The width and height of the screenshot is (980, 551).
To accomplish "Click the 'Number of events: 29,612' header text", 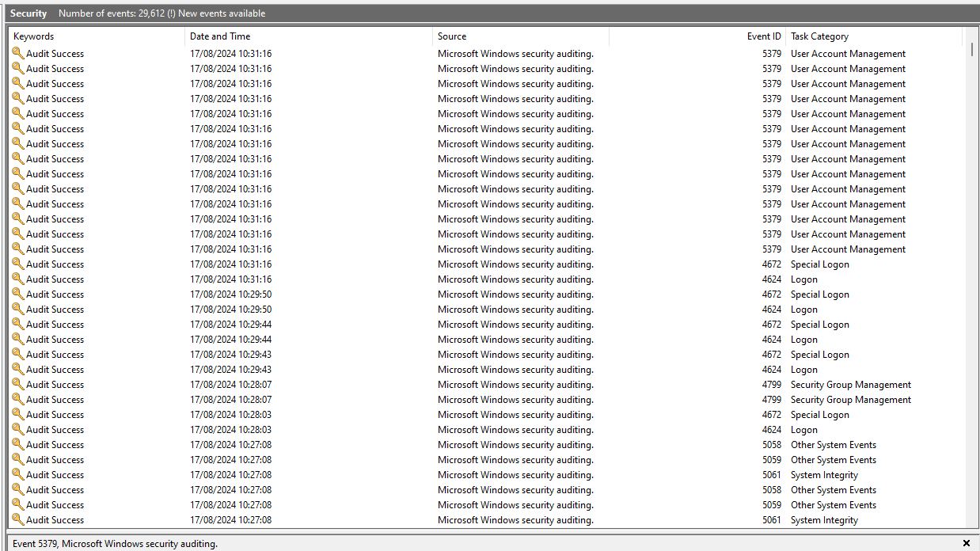I will point(112,13).
